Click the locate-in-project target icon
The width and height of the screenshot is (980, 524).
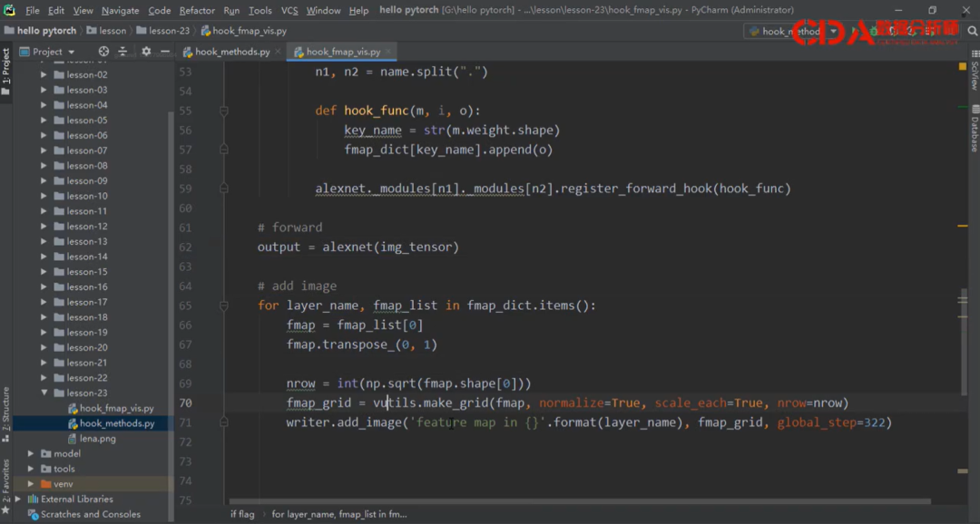pyautogui.click(x=103, y=52)
